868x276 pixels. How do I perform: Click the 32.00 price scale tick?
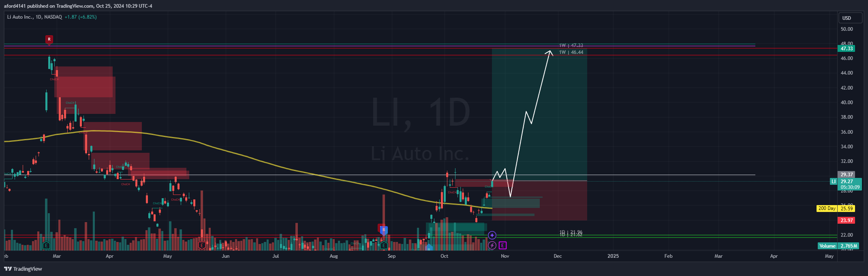pyautogui.click(x=847, y=161)
